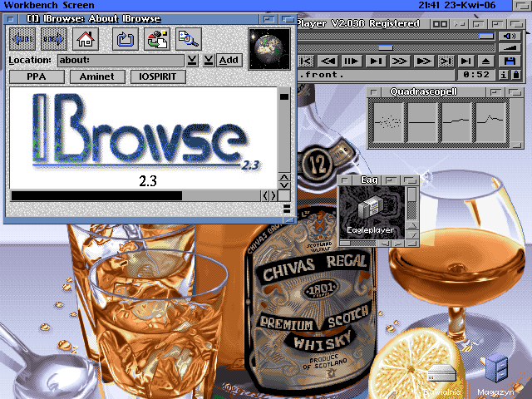Click the player's blue floppy save icon

[510, 61]
